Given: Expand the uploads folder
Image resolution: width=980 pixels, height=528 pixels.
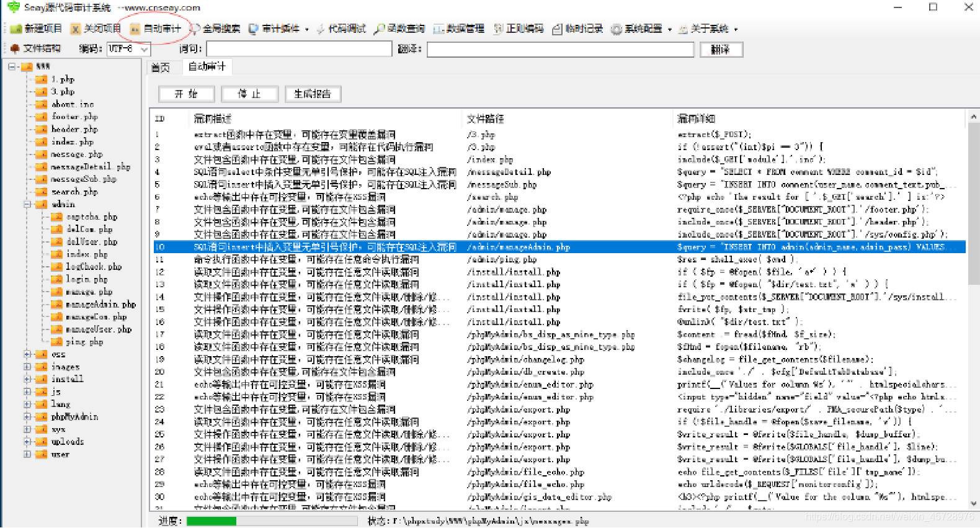Looking at the screenshot, I should tap(27, 442).
